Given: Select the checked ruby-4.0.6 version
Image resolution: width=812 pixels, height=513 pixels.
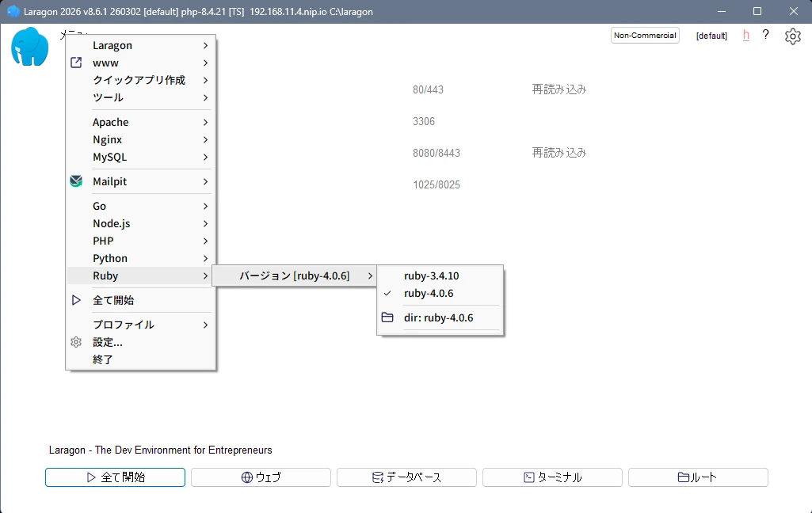Looking at the screenshot, I should 440,293.
